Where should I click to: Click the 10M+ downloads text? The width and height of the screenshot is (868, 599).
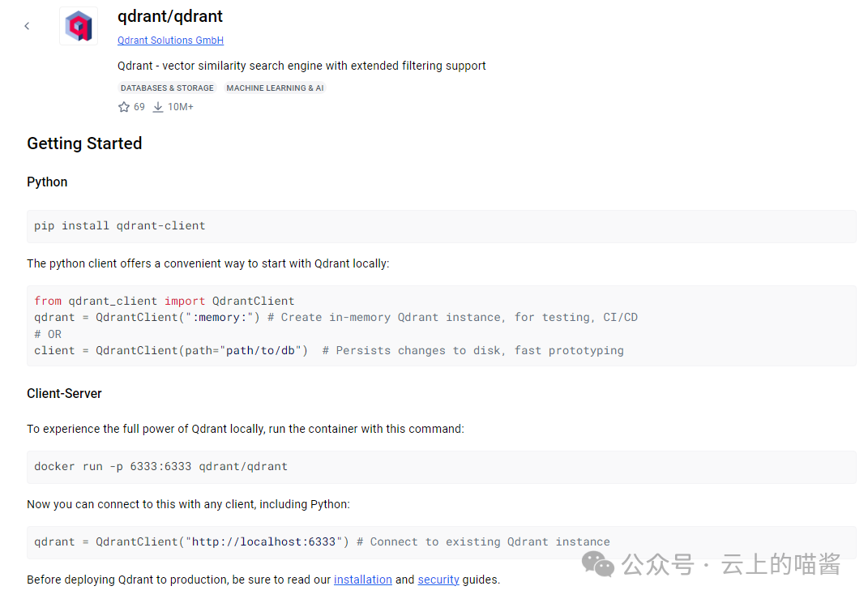click(181, 107)
